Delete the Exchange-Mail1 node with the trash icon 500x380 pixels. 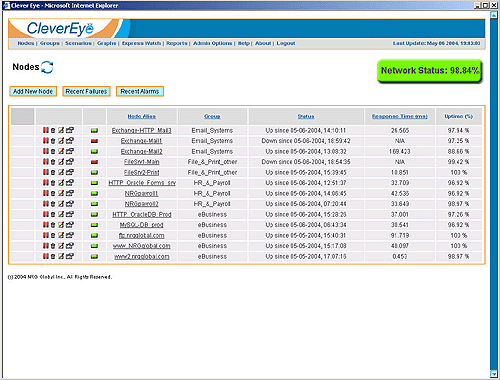[53, 141]
